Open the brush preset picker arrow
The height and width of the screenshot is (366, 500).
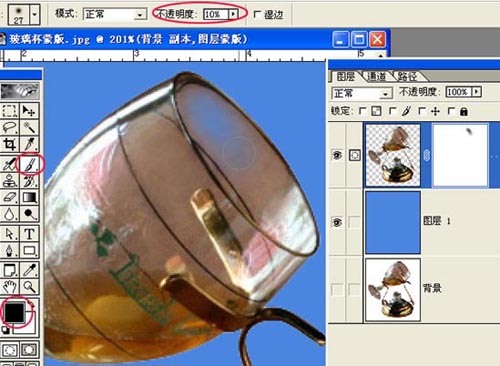pyautogui.click(x=34, y=14)
